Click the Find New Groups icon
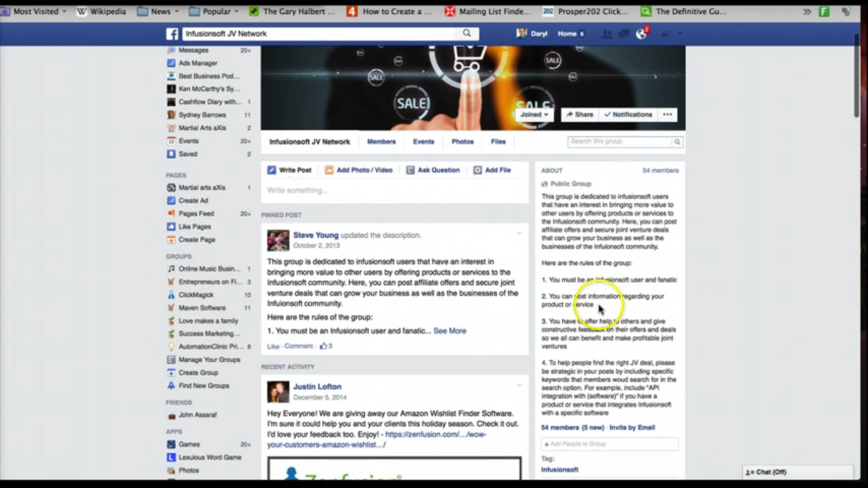Image resolution: width=868 pixels, height=488 pixels. 171,386
